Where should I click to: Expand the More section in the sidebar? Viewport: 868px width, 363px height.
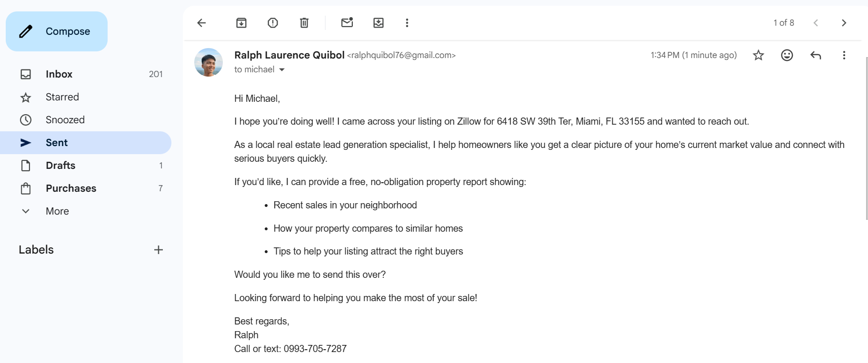tap(57, 211)
